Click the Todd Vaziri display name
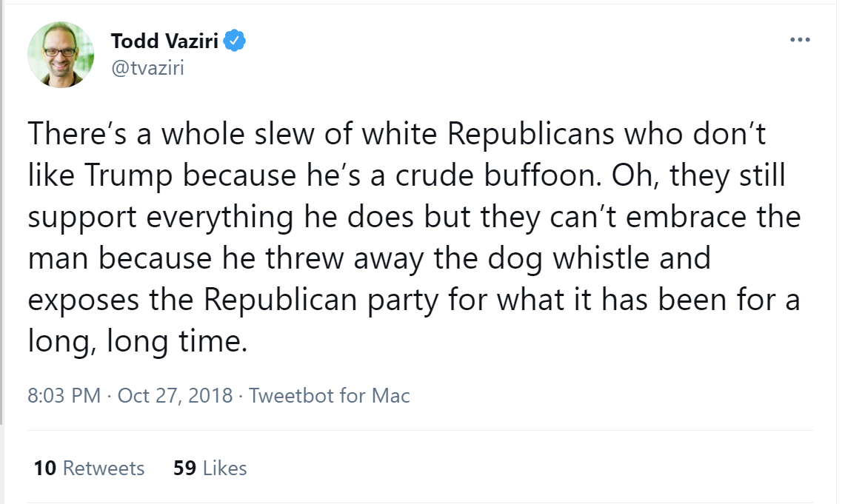Image resolution: width=845 pixels, height=504 pixels. pyautogui.click(x=164, y=41)
